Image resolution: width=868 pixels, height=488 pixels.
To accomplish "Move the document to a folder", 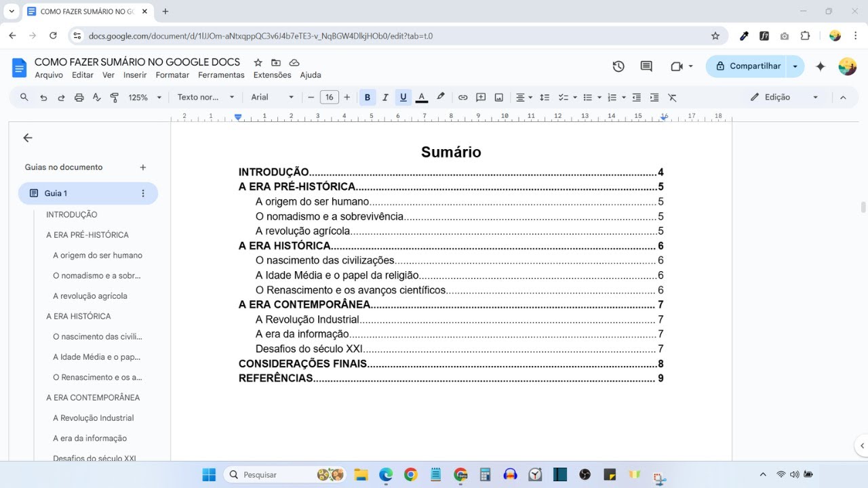I will coord(276,62).
